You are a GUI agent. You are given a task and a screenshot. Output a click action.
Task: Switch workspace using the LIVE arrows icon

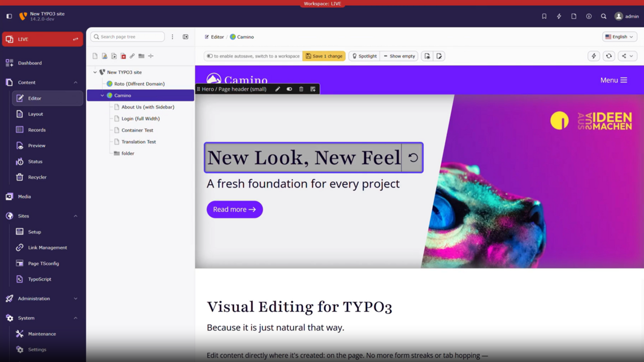[76, 40]
